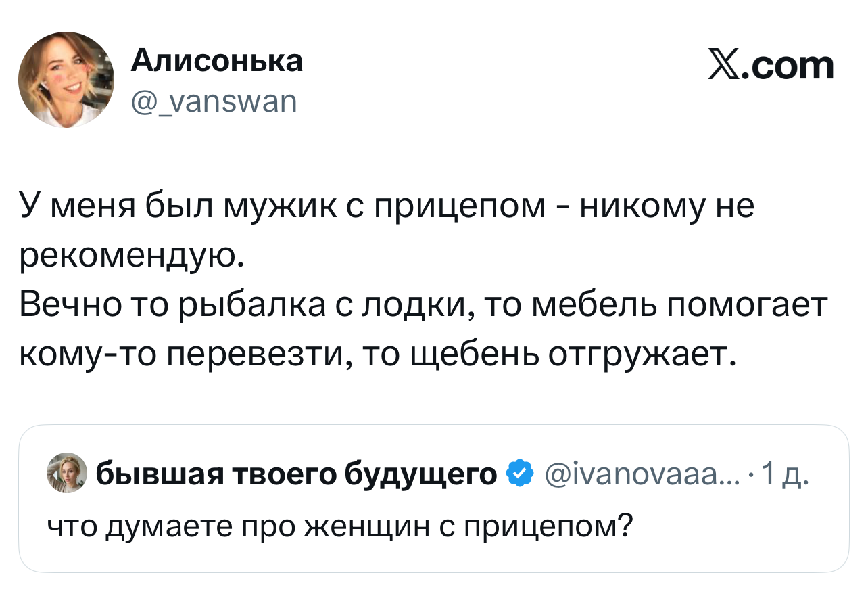The height and width of the screenshot is (596, 868).
Task: Click the X.com logo
Action: (x=771, y=66)
